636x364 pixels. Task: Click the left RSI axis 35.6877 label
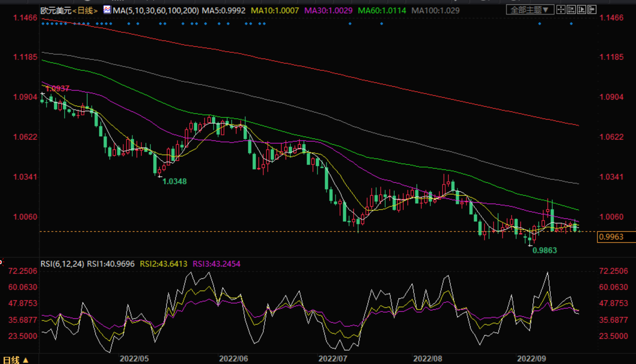tap(23, 320)
